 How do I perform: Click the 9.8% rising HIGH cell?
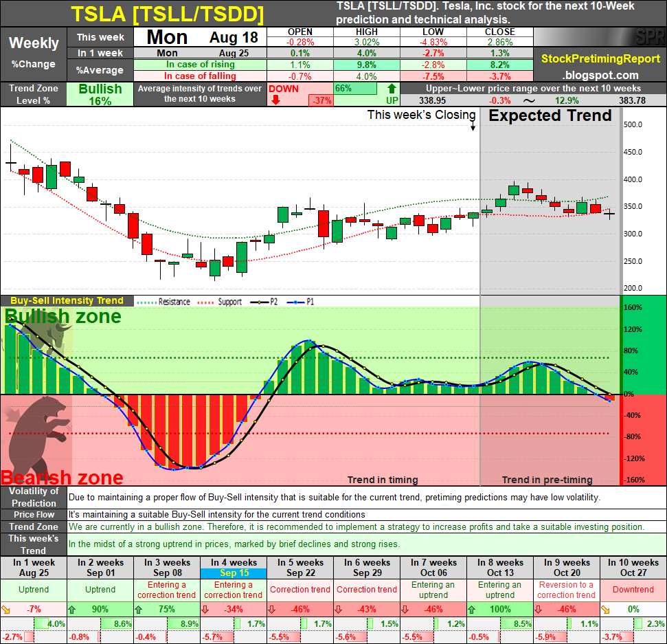366,65
